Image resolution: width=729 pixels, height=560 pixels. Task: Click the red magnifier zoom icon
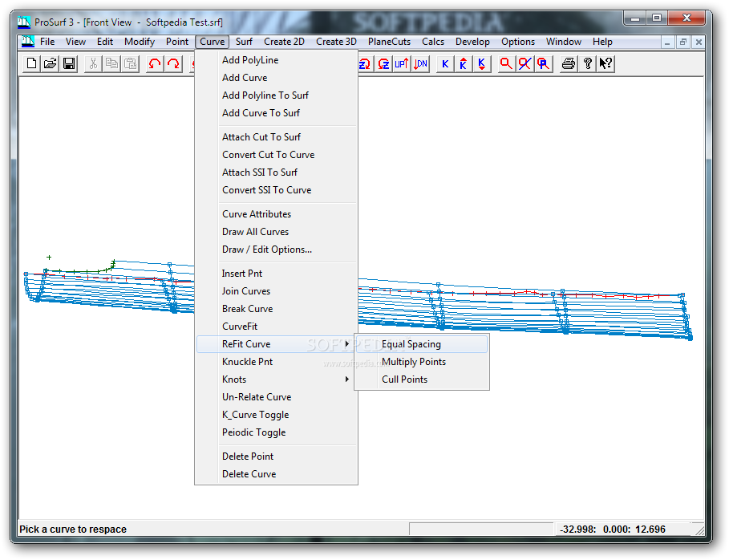506,63
